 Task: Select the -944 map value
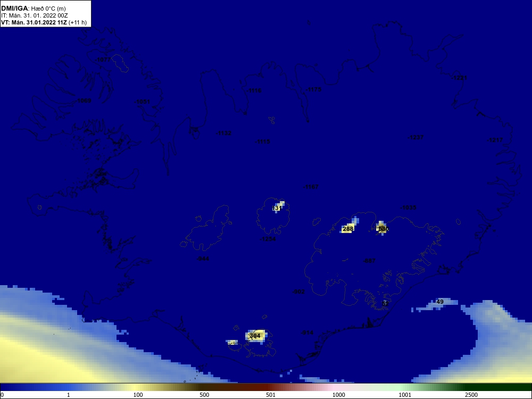pos(203,259)
